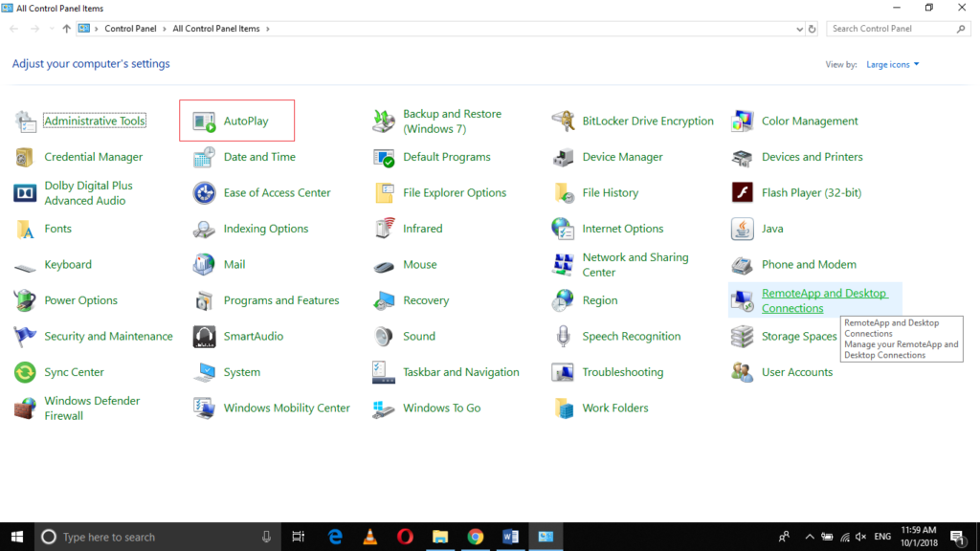Open the Windows Defender Firewall icon
980x551 pixels.
pos(25,408)
